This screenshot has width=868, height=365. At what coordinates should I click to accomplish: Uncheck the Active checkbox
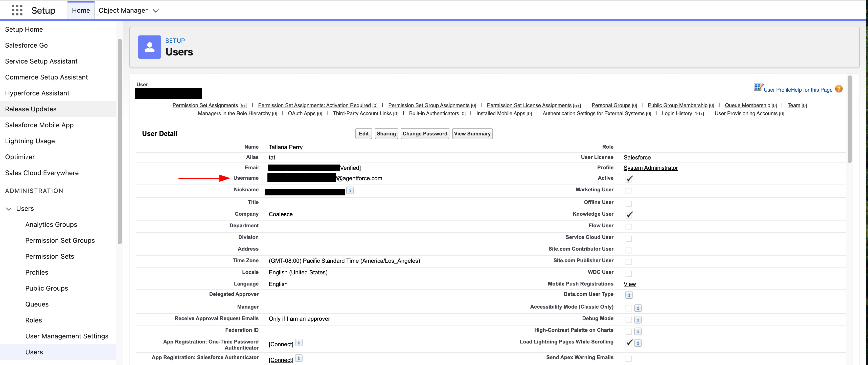(629, 179)
